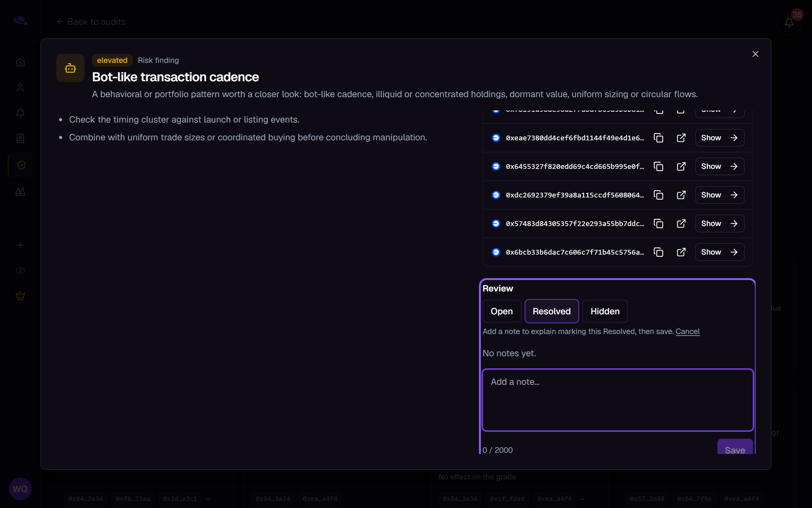
Task: Open notifications bell with 35 badge
Action: click(789, 23)
